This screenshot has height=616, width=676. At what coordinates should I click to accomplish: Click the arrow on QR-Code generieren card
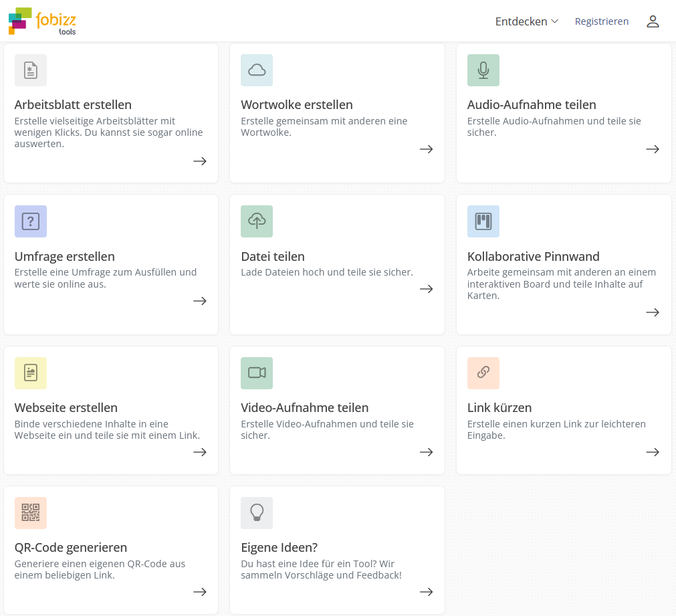click(x=199, y=592)
